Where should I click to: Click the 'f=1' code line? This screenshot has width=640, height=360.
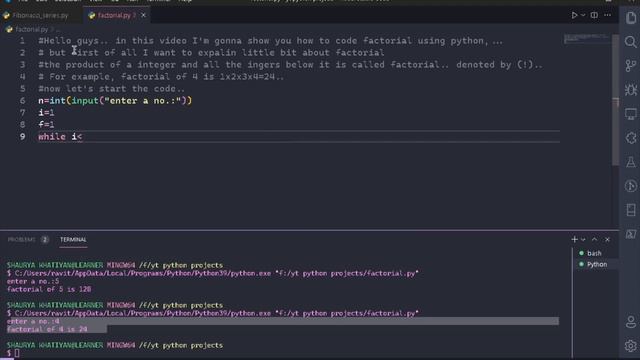point(46,124)
